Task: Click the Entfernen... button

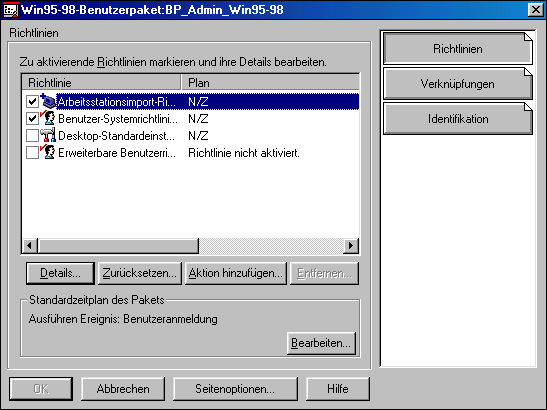Action: [324, 273]
